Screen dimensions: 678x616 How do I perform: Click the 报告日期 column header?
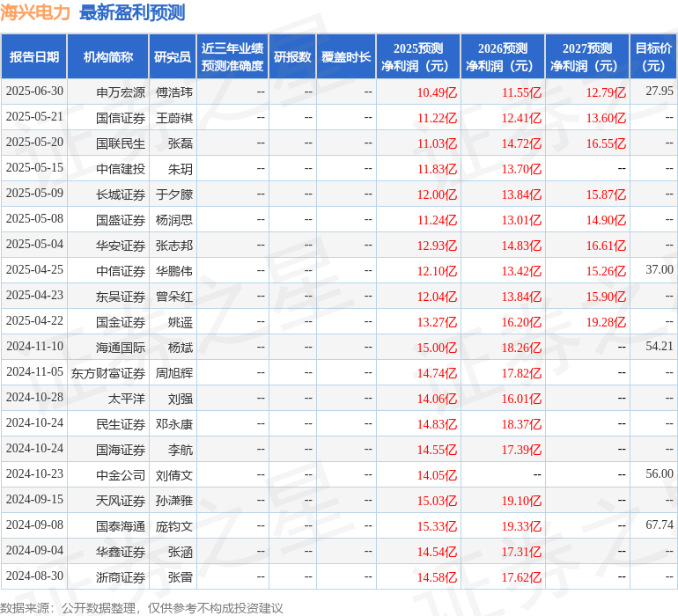(34, 57)
